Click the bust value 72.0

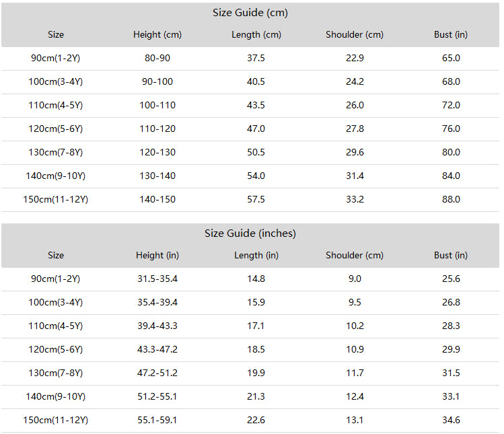[451, 105]
